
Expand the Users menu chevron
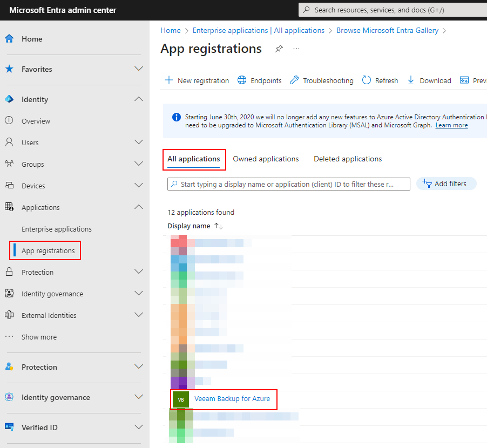coord(139,142)
